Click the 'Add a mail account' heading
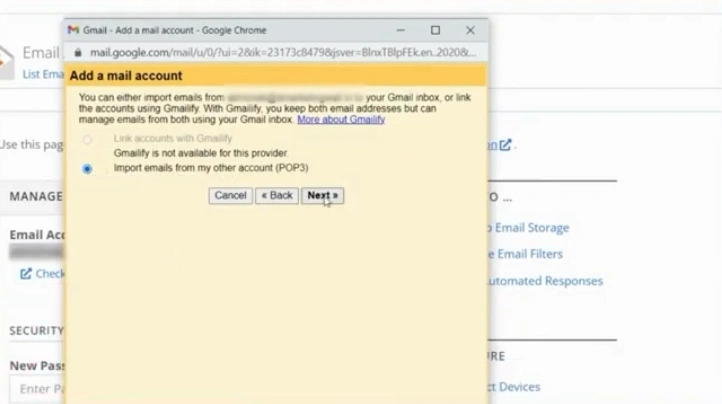 tap(126, 76)
